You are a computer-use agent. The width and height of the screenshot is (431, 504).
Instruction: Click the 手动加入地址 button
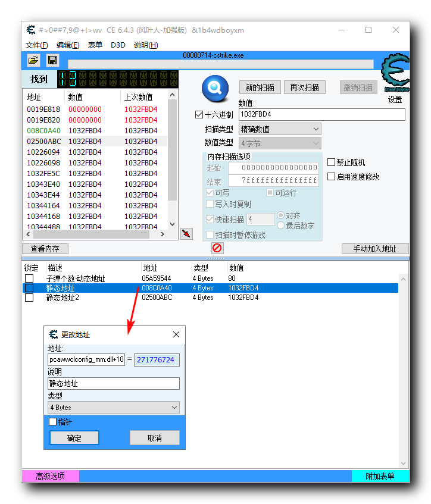coord(375,249)
